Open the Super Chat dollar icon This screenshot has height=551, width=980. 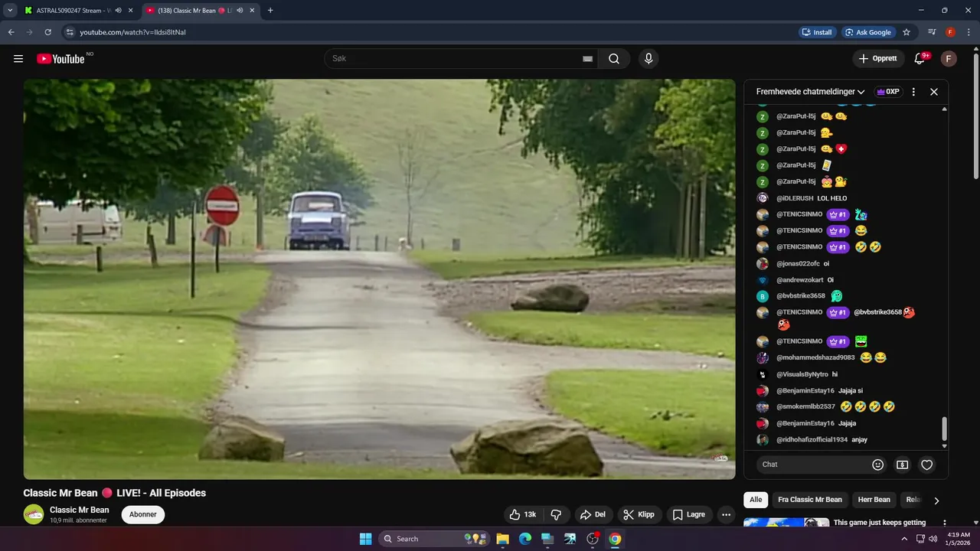903,465
